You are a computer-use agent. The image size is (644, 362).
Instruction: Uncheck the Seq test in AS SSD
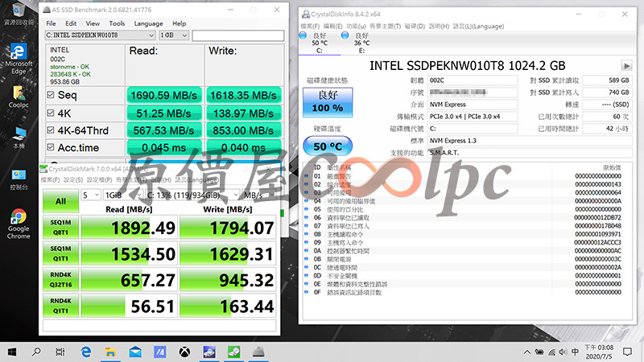(x=51, y=95)
